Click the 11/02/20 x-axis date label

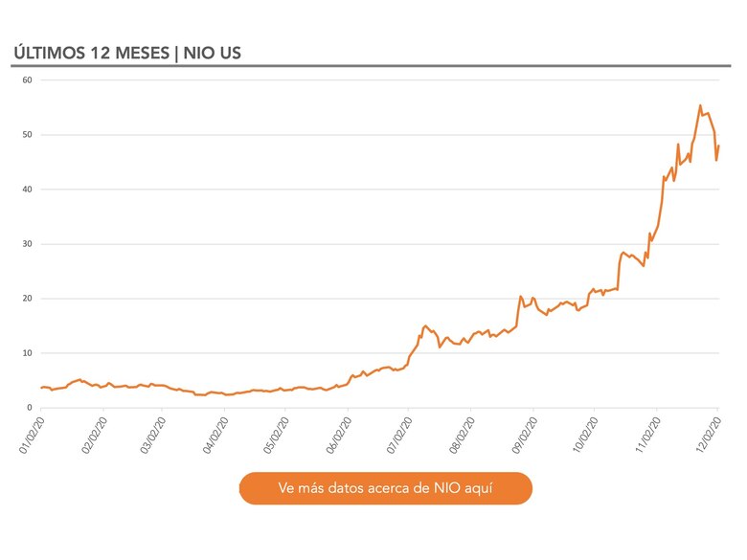(647, 431)
